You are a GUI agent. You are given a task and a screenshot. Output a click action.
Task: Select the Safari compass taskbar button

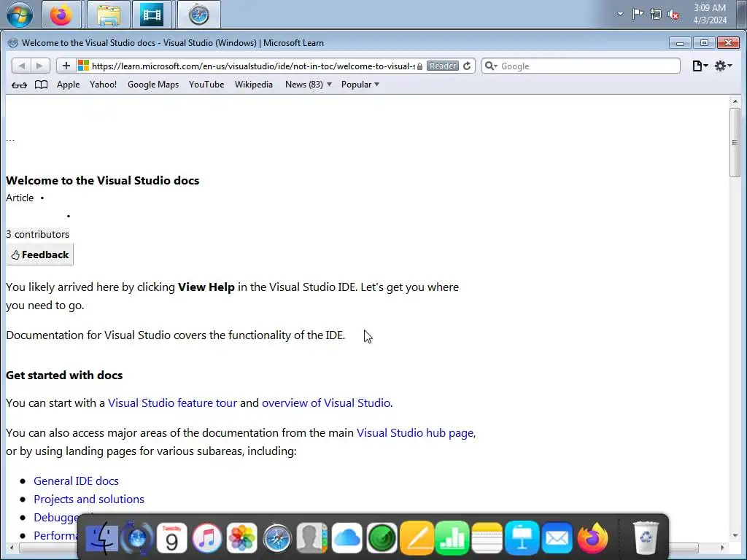pyautogui.click(x=198, y=15)
